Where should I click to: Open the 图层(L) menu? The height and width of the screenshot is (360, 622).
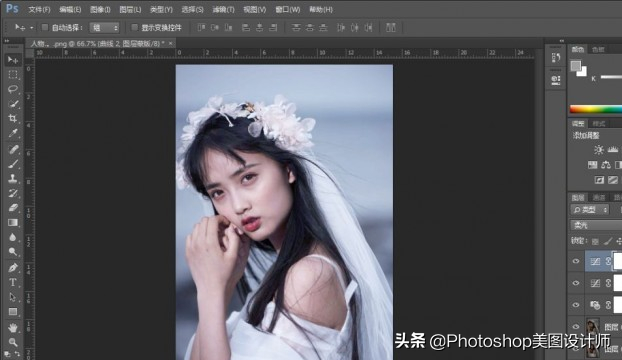point(130,9)
